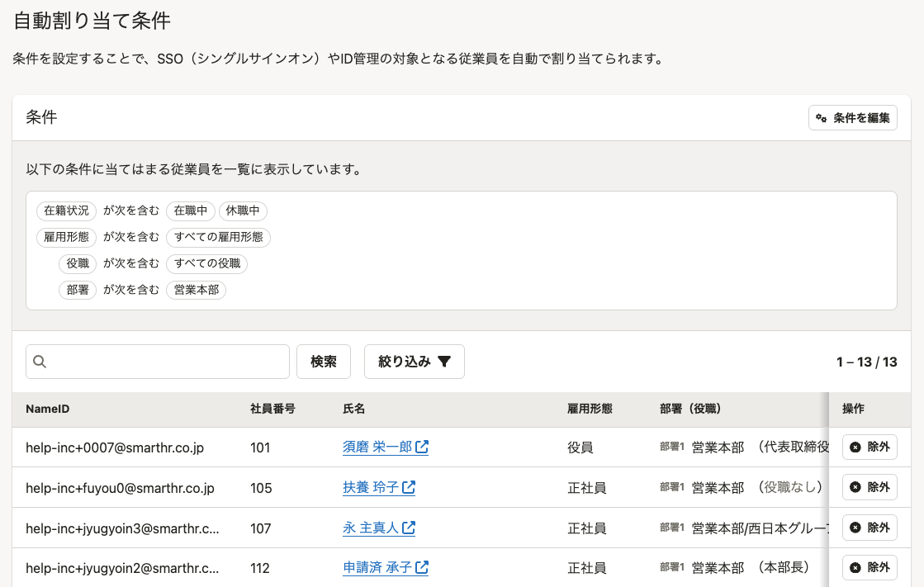Exclude employee 107 using 除外 button

pyautogui.click(x=870, y=528)
